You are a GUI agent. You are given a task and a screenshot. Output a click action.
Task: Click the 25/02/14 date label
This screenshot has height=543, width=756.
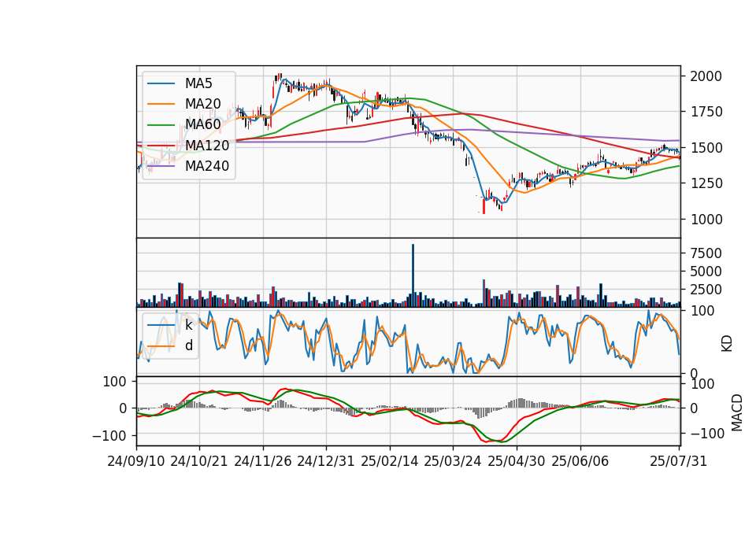390,461
